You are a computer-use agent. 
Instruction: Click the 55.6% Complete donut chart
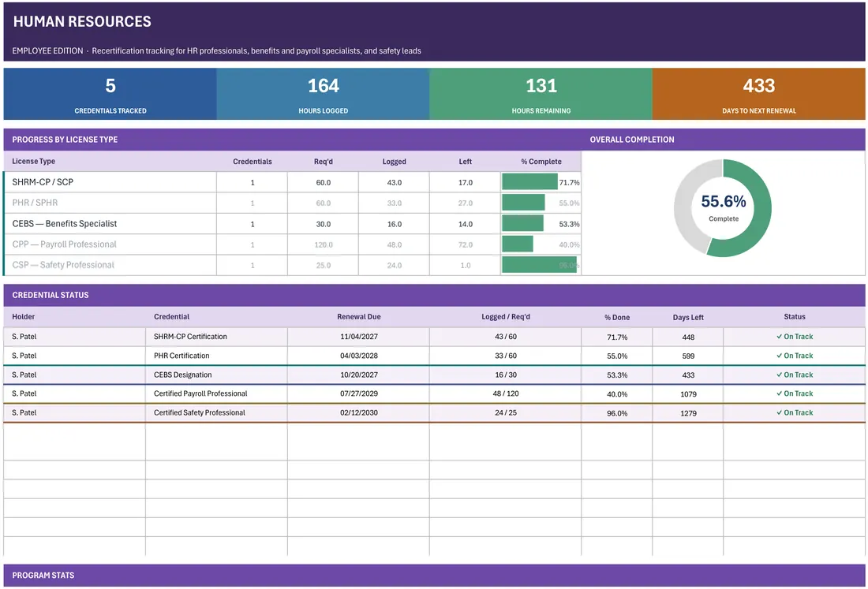[x=723, y=208]
